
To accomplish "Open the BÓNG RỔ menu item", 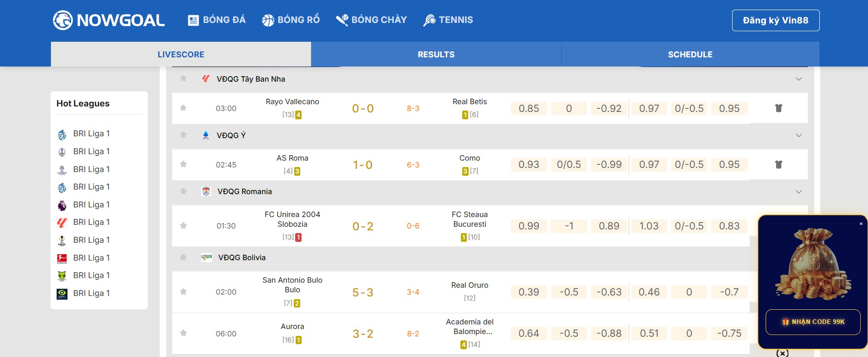I will pyautogui.click(x=291, y=20).
